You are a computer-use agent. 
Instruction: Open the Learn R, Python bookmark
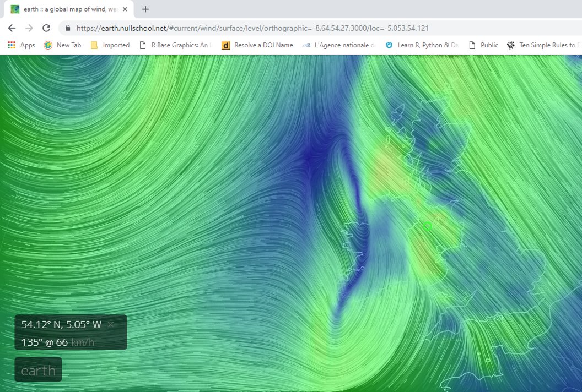tap(422, 45)
